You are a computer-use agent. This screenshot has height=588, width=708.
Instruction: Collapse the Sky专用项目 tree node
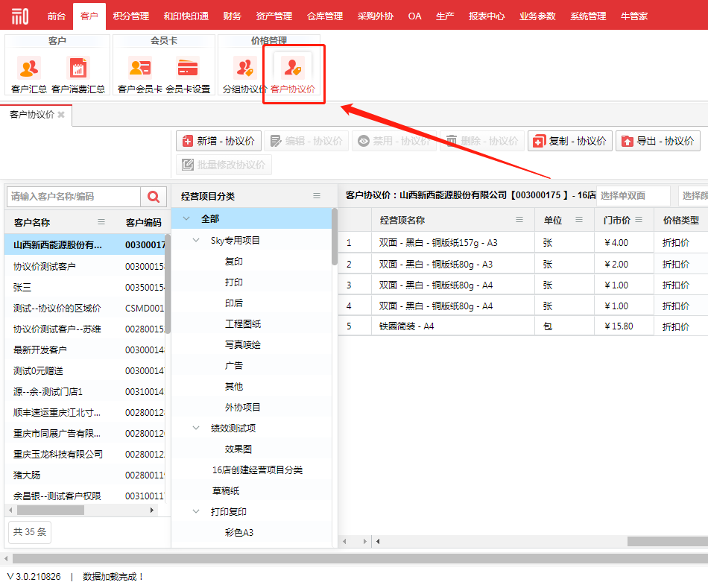(x=196, y=241)
